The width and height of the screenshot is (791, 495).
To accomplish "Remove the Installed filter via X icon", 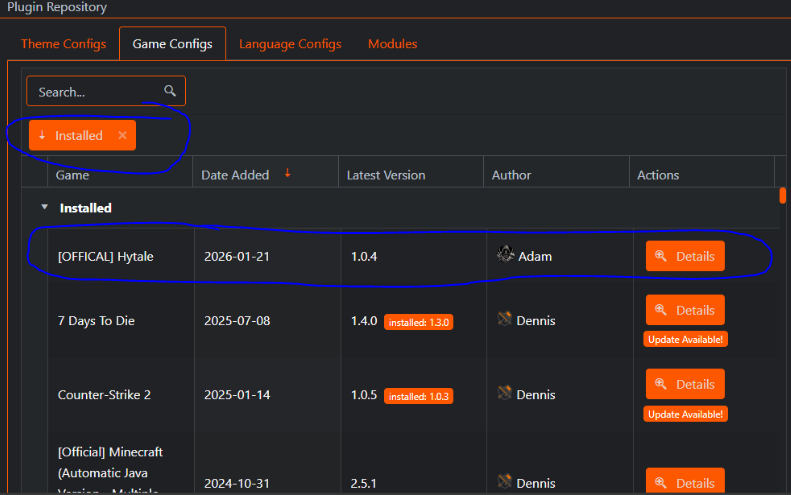I will click(x=122, y=135).
